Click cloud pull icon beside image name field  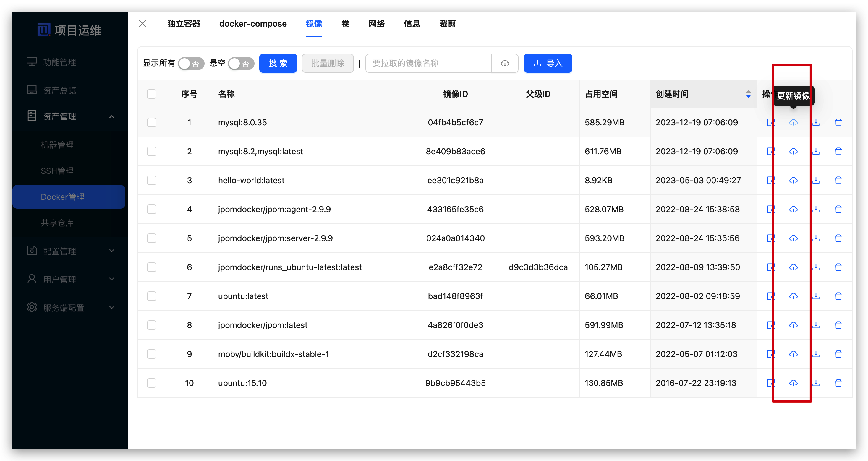504,63
